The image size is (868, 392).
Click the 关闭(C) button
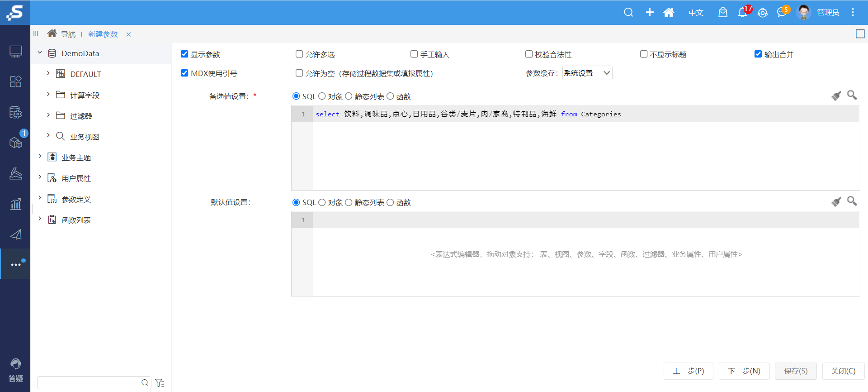[x=844, y=371]
